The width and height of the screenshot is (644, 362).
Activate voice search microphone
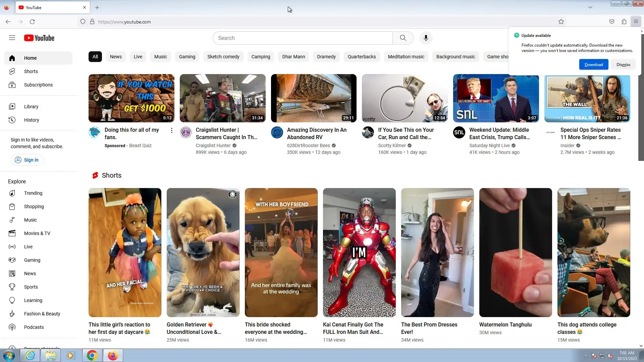pyautogui.click(x=426, y=38)
